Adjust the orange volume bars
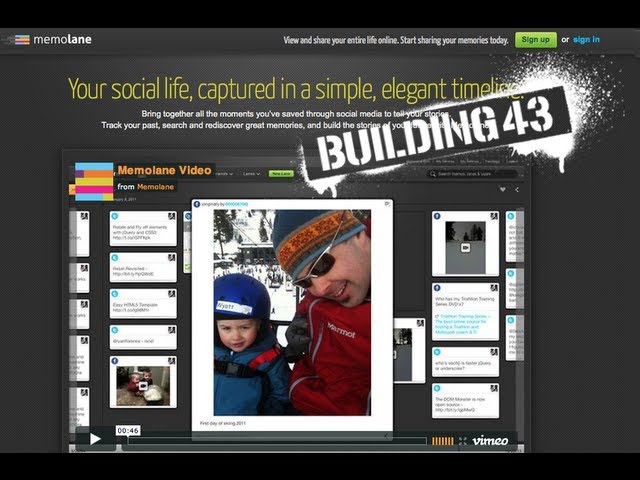Viewport: 640px width, 480px height. tap(443, 441)
